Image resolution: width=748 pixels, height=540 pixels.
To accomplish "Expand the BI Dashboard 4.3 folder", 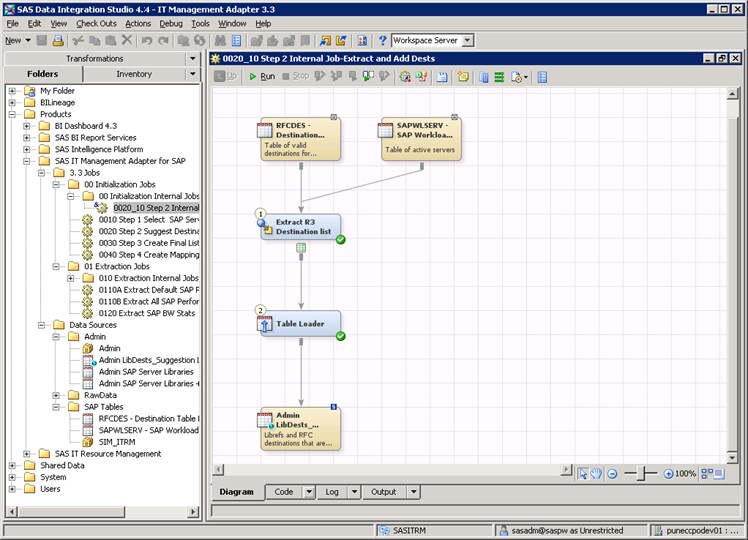I will (27, 126).
